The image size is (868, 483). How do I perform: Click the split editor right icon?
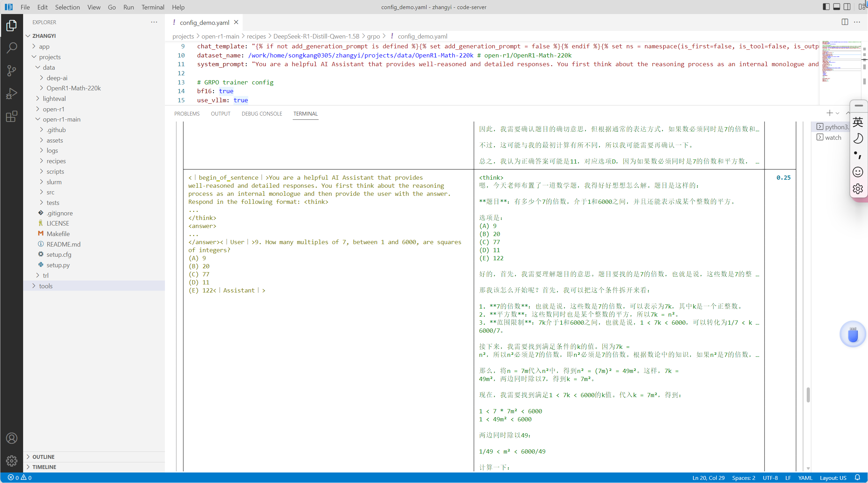coord(845,22)
